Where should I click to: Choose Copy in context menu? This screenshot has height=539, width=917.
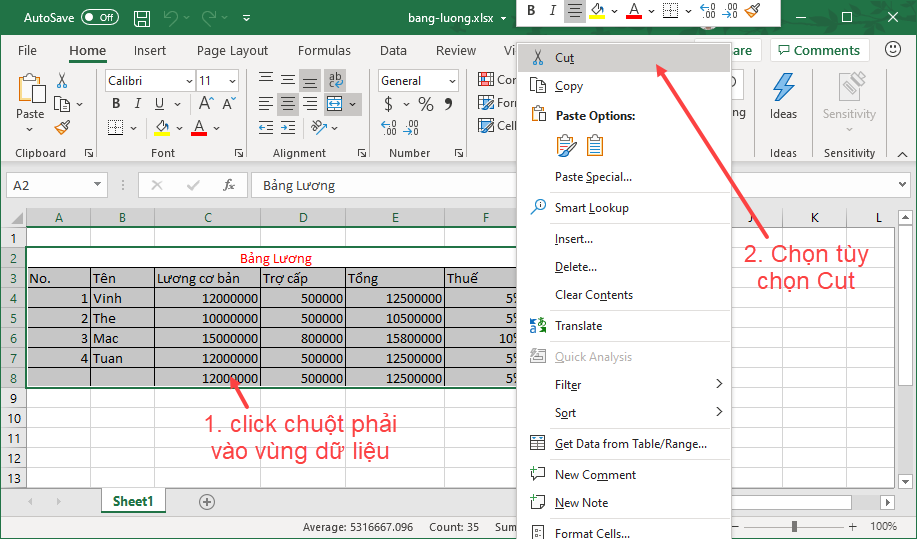(x=624, y=86)
